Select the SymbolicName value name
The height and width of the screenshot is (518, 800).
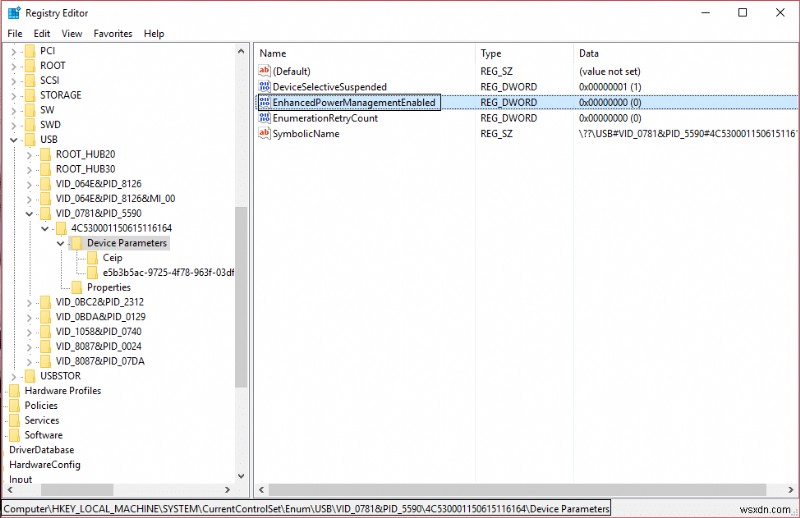pos(306,134)
